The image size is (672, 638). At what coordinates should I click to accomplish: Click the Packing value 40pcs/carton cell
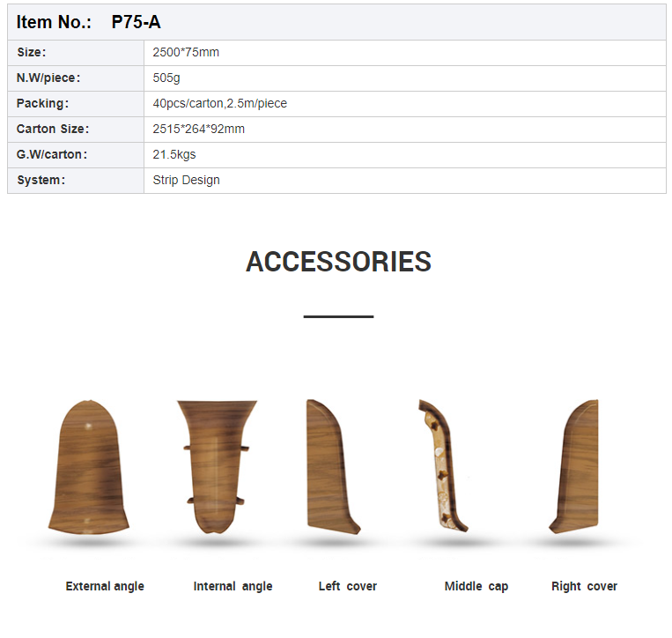coord(219,104)
